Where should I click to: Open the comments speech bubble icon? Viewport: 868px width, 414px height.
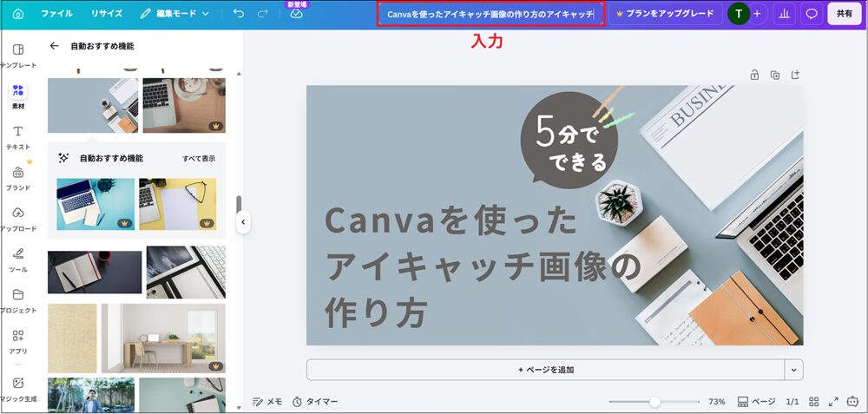click(x=812, y=14)
